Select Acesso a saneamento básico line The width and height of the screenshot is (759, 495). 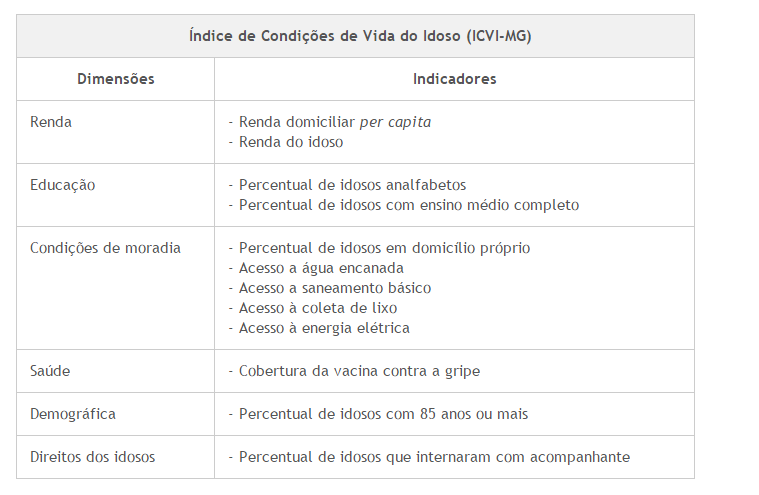[x=335, y=288]
